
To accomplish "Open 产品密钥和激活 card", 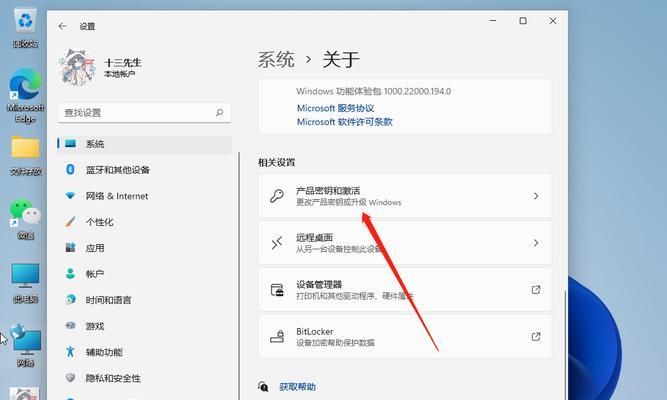I will click(405, 196).
